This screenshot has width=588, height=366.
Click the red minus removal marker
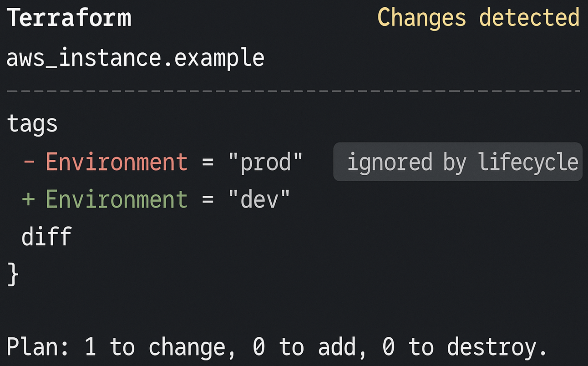29,162
